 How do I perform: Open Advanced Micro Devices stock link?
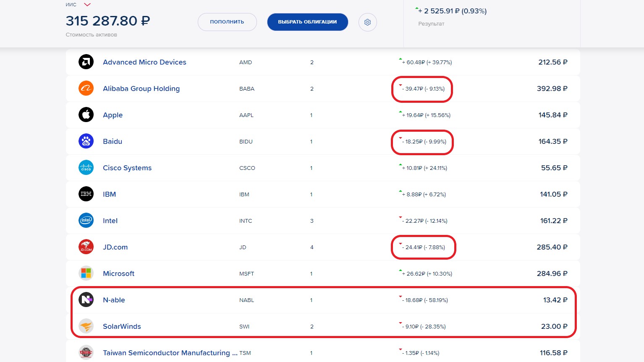pos(144,62)
